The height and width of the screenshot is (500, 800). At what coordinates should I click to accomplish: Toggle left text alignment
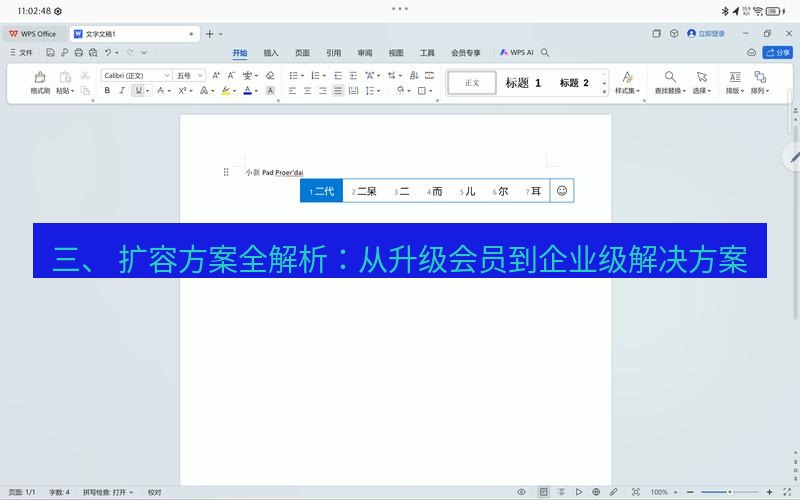292,91
